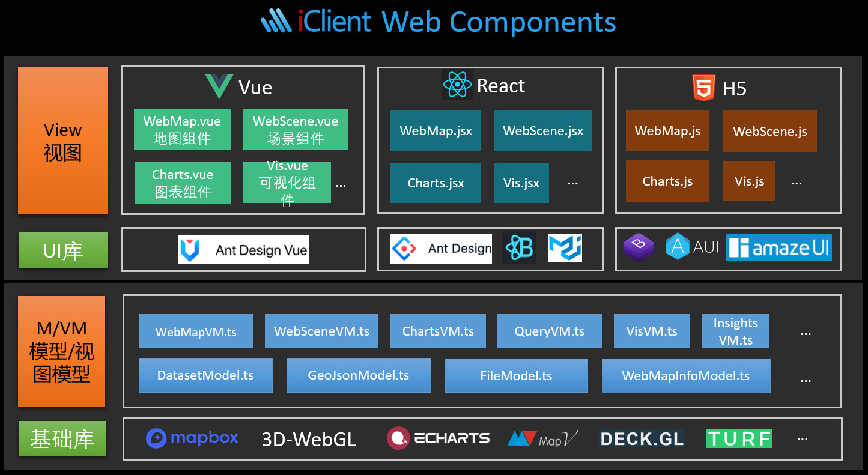Image resolution: width=868 pixels, height=475 pixels.
Task: Open the DatasetModel.ts box
Action: [x=205, y=375]
